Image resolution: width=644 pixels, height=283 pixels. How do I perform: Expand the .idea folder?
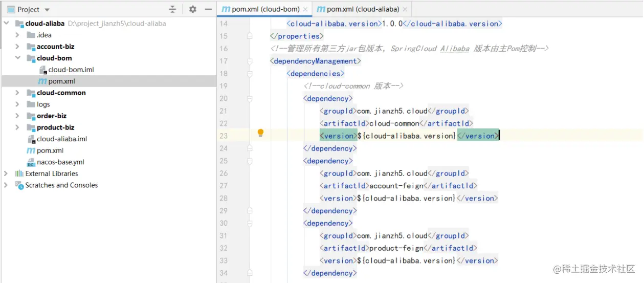[17, 35]
